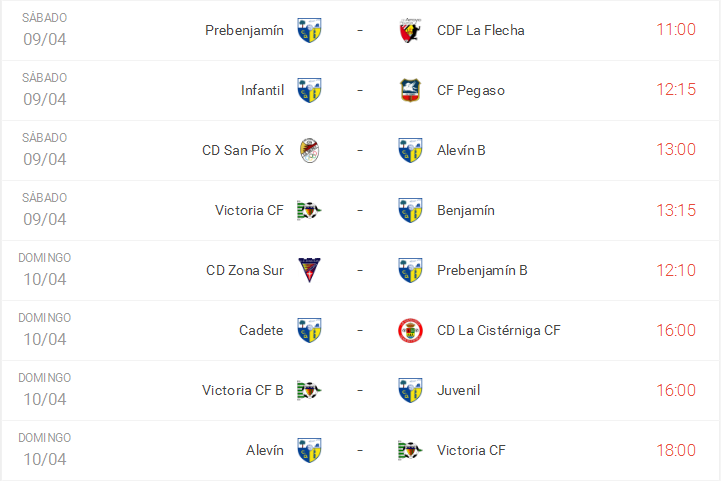The width and height of the screenshot is (721, 481).
Task: Open CD La Cistérniga CF team page
Action: 498,330
